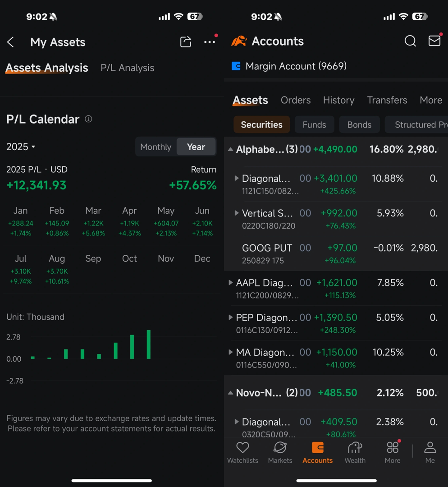Expand the AAPL Diagonal position
The width and height of the screenshot is (448, 487).
tap(230, 283)
